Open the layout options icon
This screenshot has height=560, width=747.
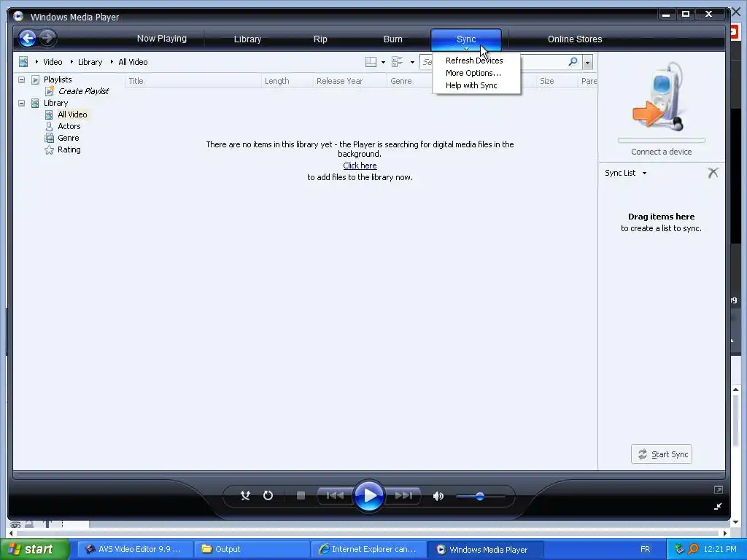[371, 61]
